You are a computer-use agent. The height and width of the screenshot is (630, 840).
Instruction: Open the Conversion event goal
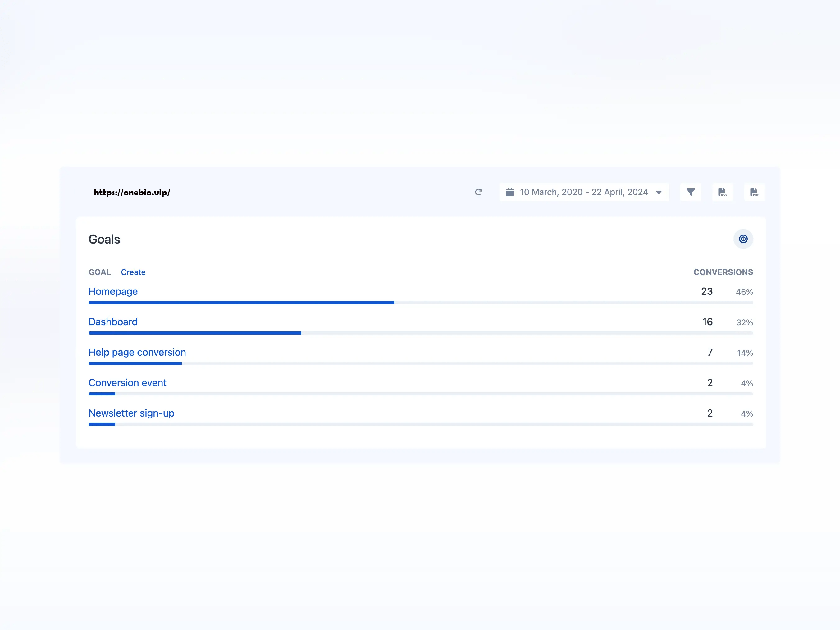127,383
